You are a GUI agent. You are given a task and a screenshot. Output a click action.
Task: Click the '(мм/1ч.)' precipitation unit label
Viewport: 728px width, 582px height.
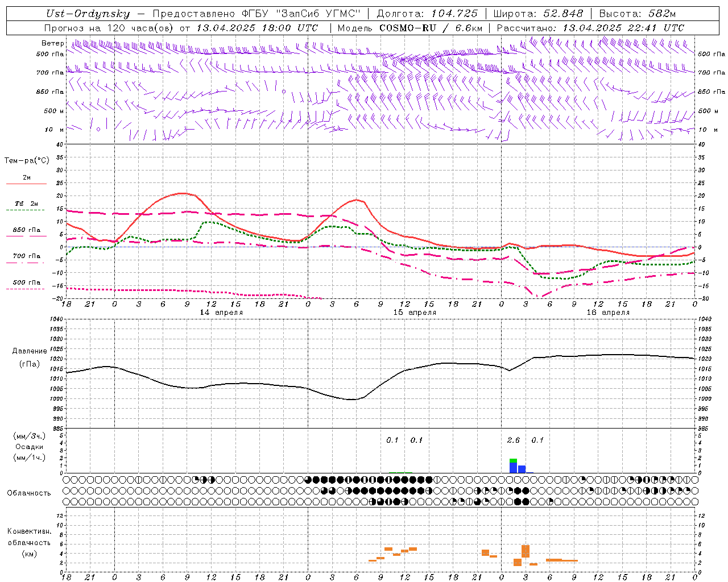point(29,458)
